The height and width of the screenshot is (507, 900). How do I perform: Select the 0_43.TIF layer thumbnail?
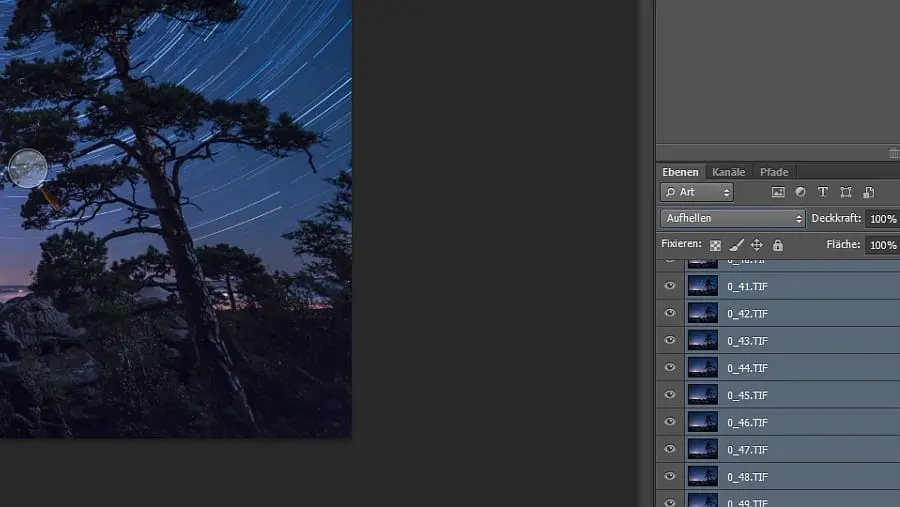tap(703, 340)
